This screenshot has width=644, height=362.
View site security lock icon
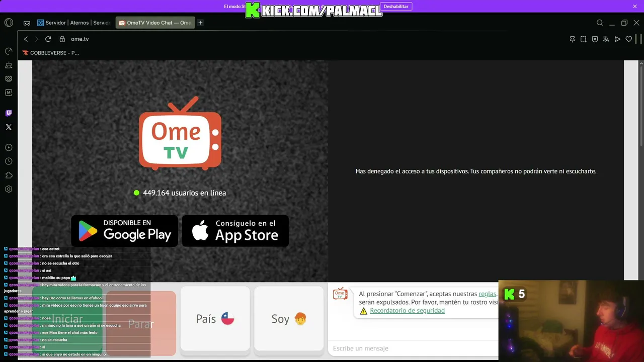[x=62, y=39]
